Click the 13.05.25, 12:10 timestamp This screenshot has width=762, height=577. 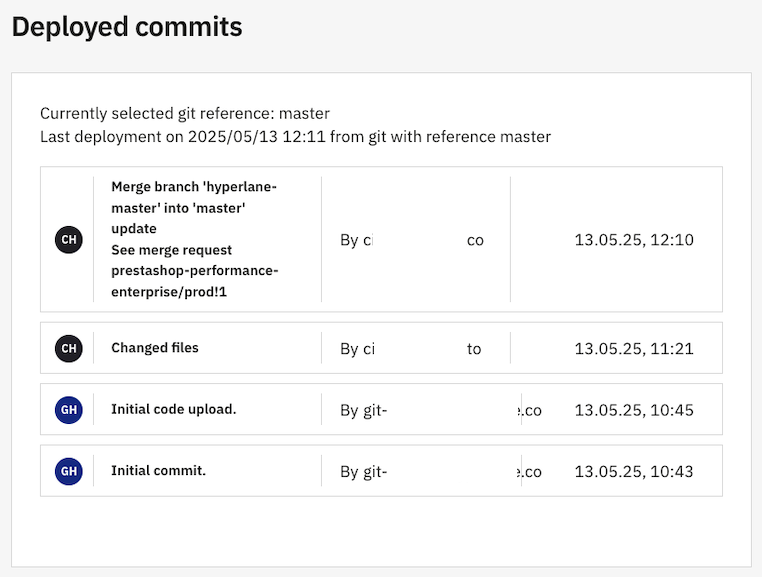click(634, 240)
